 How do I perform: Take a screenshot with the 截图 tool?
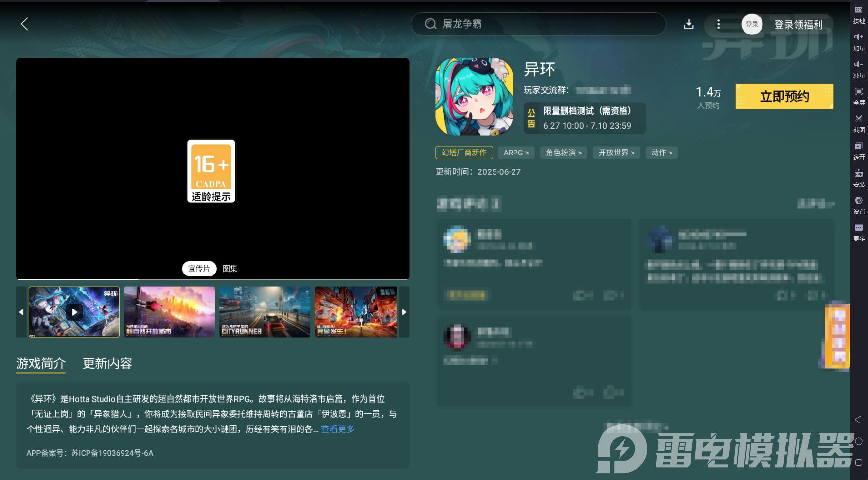click(x=859, y=123)
